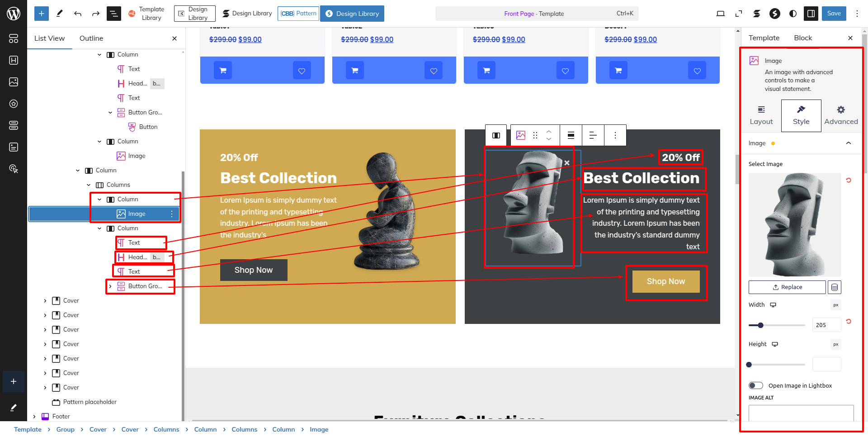Click the Save button
Screen dimensions: 868x437
pos(834,14)
